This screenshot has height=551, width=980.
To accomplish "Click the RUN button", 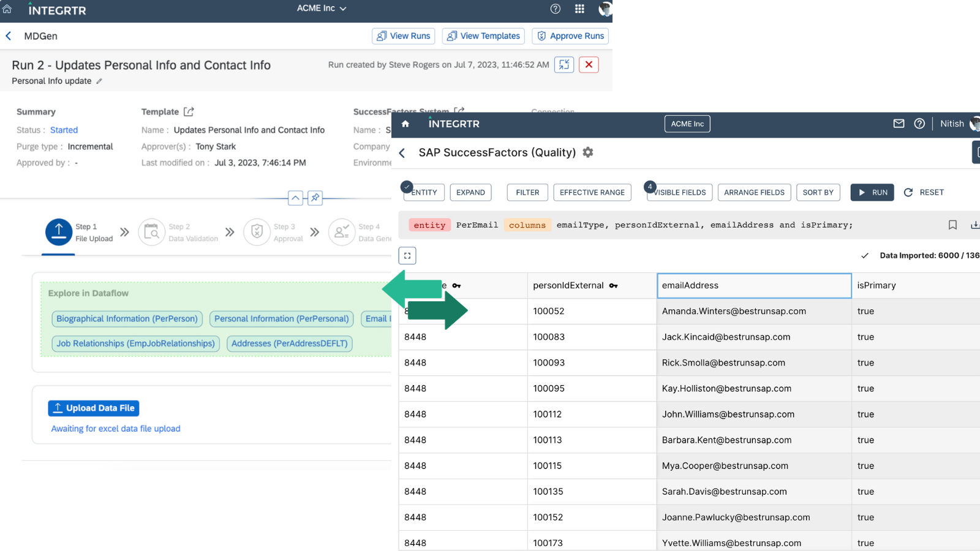I will tap(873, 192).
